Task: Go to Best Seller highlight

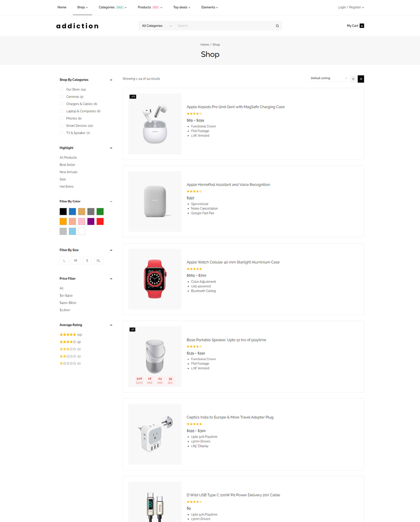Action: [x=67, y=165]
